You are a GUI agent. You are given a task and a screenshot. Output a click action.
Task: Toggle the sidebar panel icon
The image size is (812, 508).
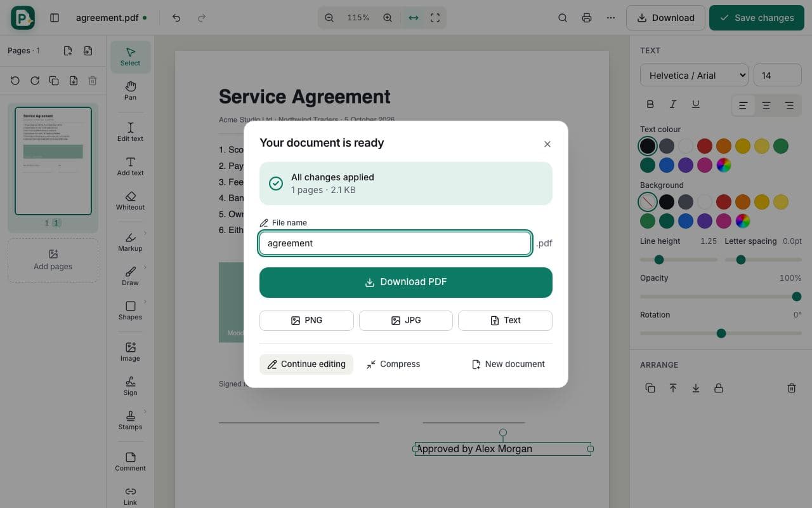click(x=55, y=18)
